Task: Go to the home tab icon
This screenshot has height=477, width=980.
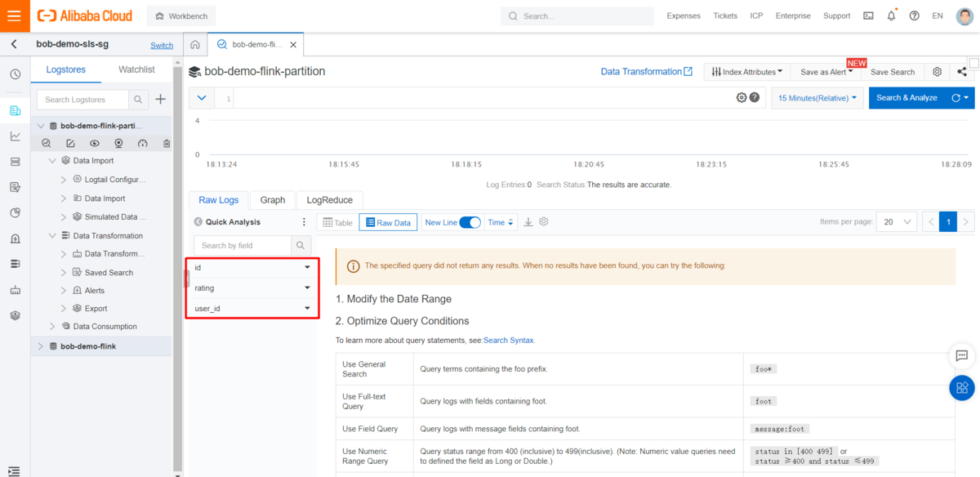Action: (x=195, y=45)
